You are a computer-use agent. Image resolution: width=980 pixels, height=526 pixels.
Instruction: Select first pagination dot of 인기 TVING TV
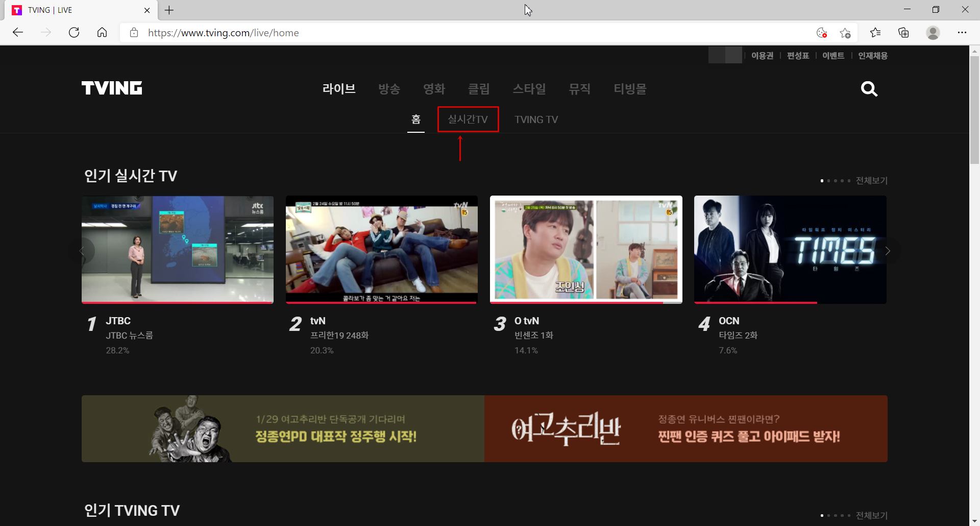(x=822, y=516)
